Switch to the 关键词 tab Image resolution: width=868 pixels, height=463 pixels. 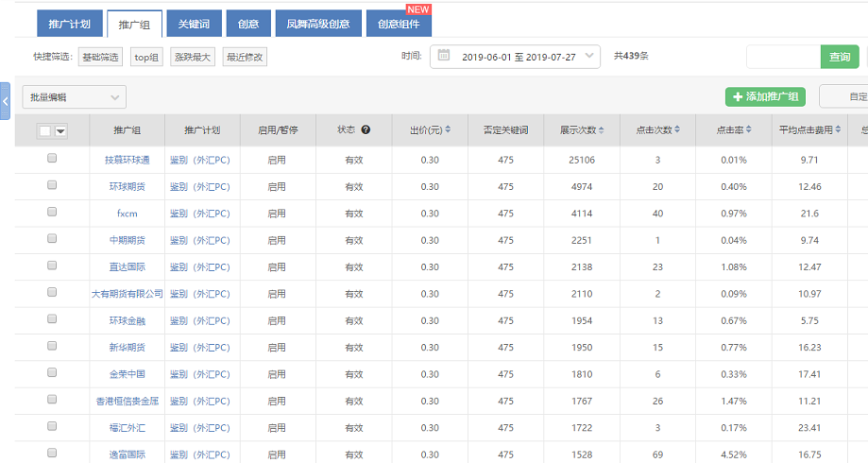[x=194, y=24]
